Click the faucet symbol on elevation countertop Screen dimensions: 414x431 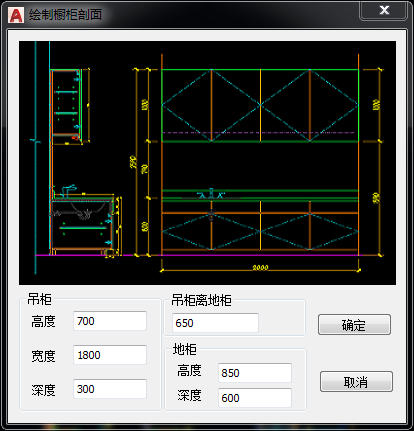point(211,194)
